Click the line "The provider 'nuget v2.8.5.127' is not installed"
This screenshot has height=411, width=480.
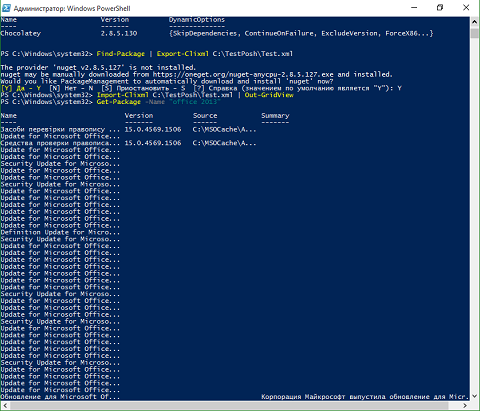pyautogui.click(x=98, y=68)
